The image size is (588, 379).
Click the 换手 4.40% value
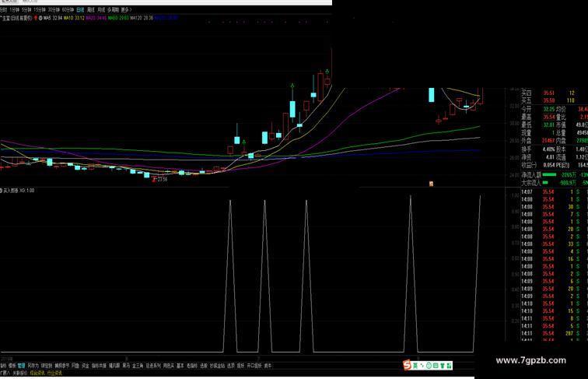point(548,149)
